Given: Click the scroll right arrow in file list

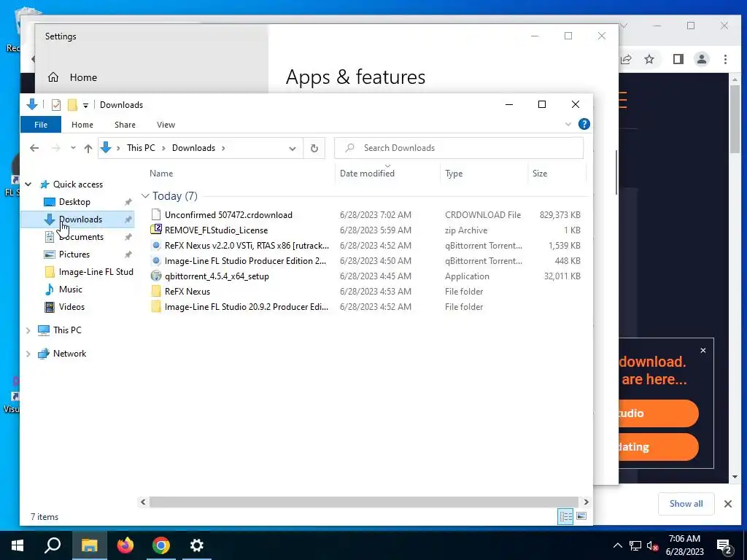Looking at the screenshot, I should pyautogui.click(x=586, y=502).
